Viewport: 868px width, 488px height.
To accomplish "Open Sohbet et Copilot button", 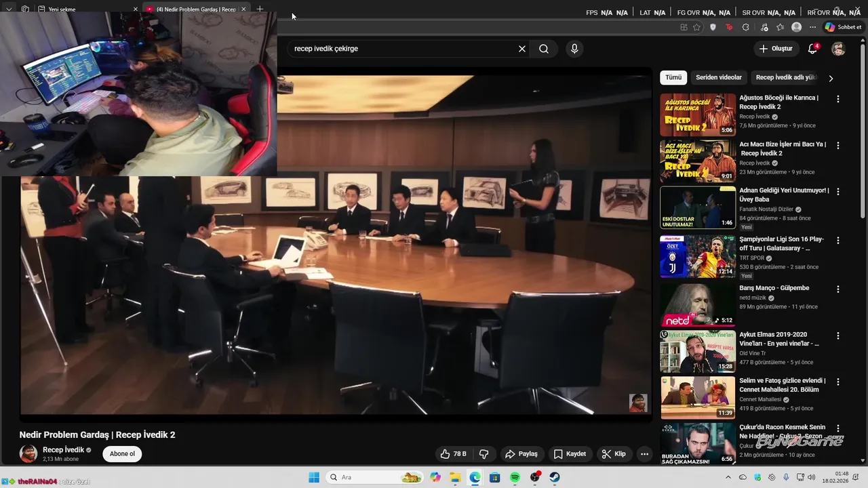I will 843,27.
